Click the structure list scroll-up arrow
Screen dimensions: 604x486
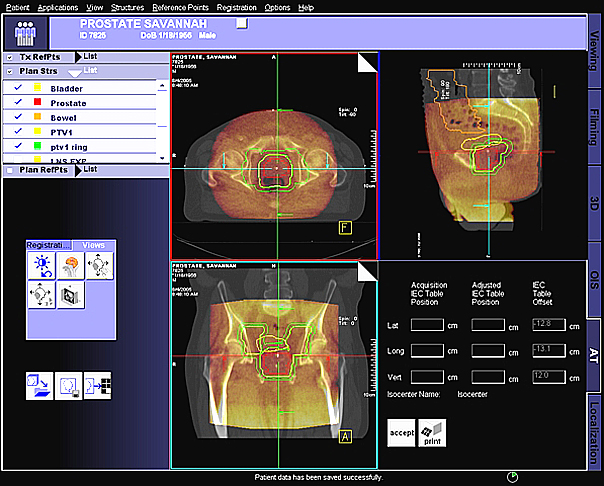point(162,86)
